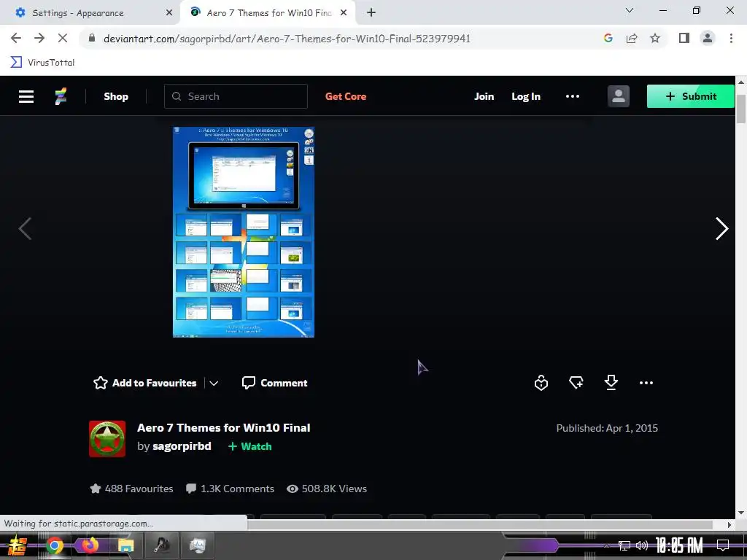Click the 10:05 AM taskbar clock

[x=679, y=545]
